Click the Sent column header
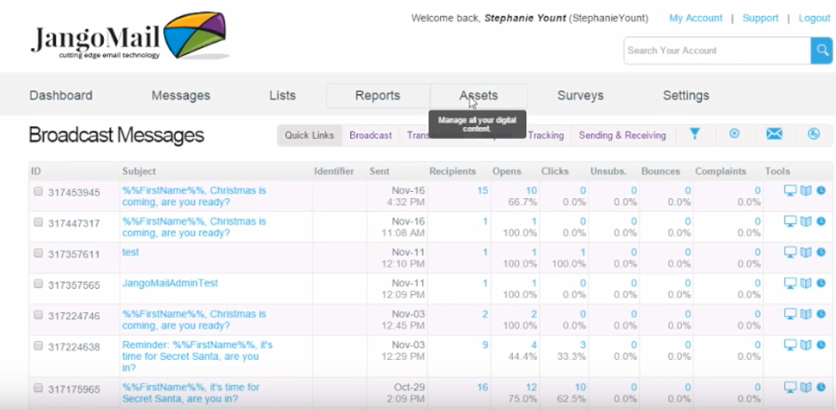This screenshot has height=410, width=836. coord(379,171)
